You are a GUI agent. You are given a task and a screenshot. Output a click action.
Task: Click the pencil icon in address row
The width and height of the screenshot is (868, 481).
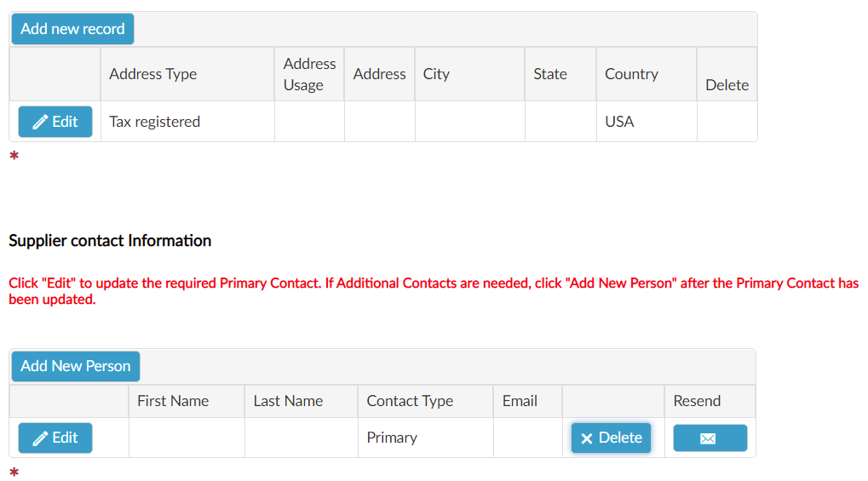(x=40, y=123)
